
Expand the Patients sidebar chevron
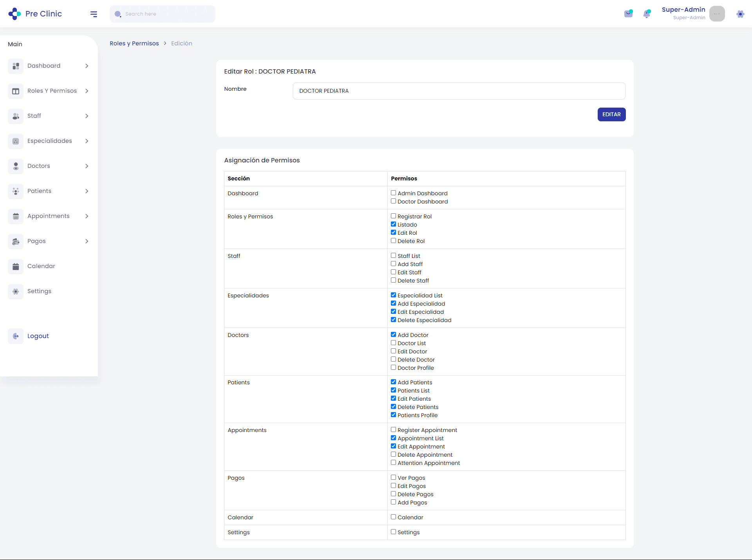(87, 191)
